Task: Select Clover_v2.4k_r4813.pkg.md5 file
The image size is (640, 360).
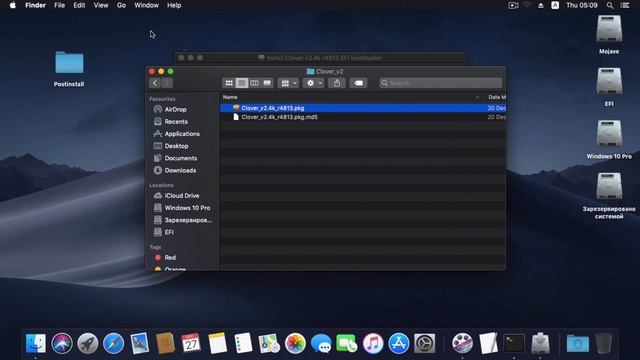Action: tap(363, 117)
